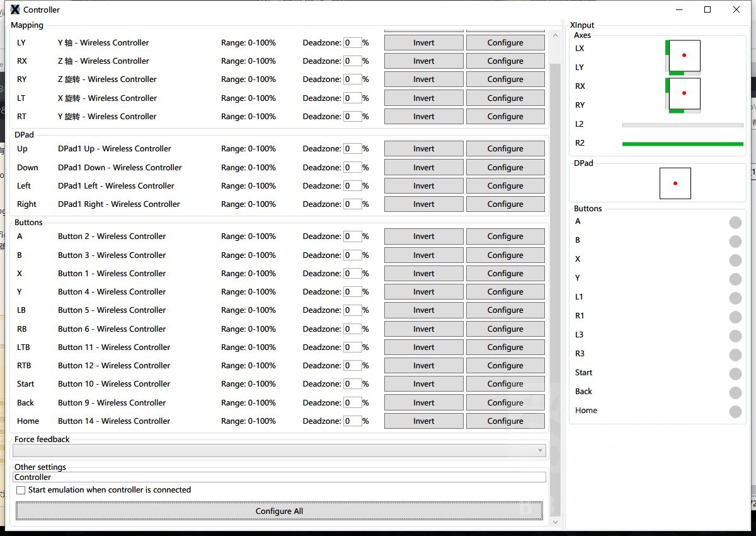Screen dimensions: 756x536
Task: Click "Range: 0-100%" text in the RY row
Action: coord(248,79)
